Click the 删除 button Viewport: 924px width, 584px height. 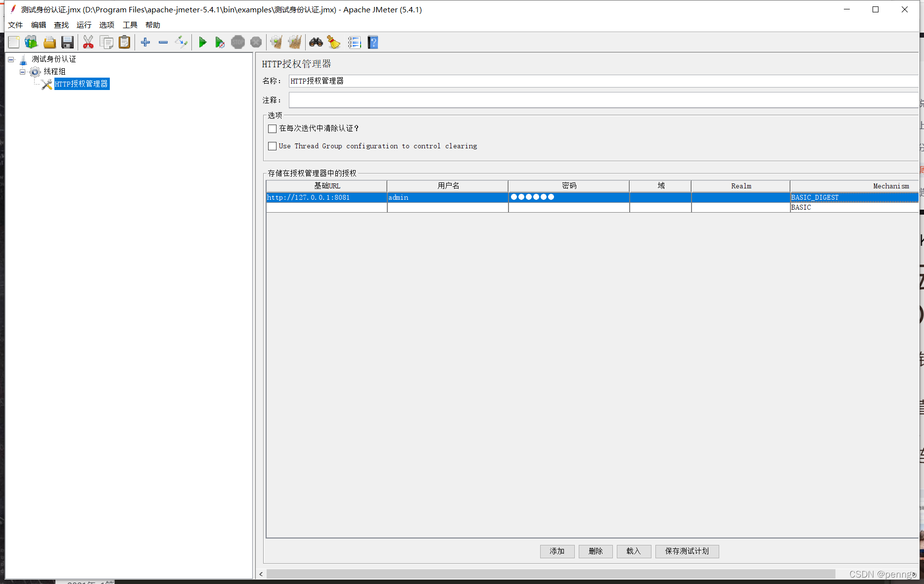[596, 551]
